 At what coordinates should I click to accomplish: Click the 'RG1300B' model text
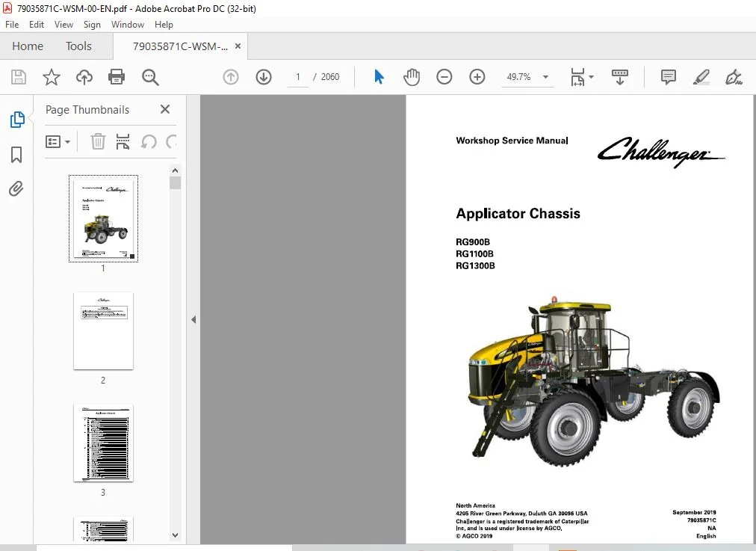[x=475, y=266]
